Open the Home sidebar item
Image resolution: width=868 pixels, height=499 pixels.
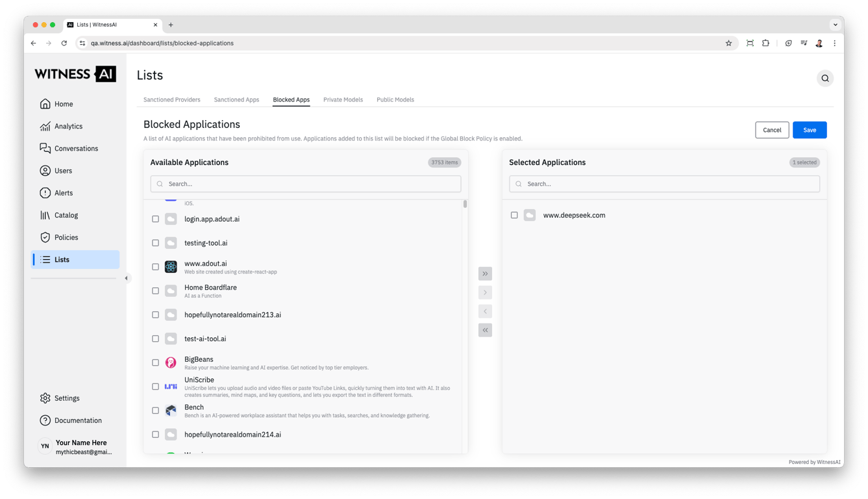pyautogui.click(x=75, y=104)
